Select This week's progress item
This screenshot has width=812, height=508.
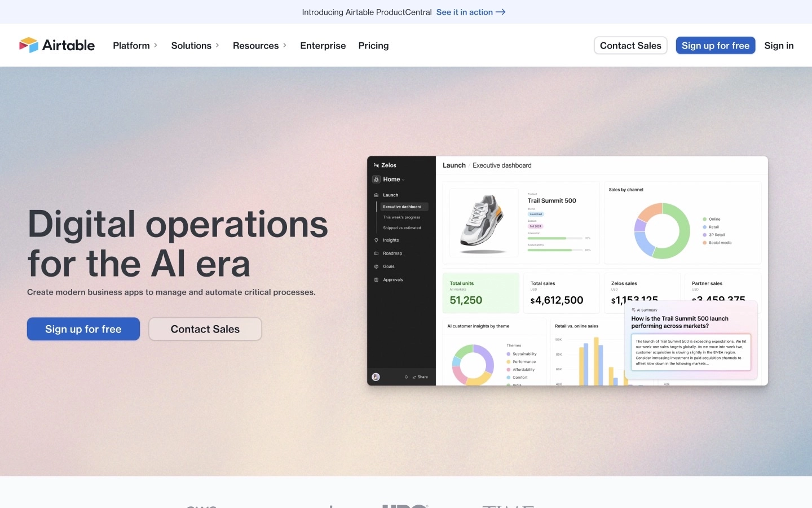point(401,217)
